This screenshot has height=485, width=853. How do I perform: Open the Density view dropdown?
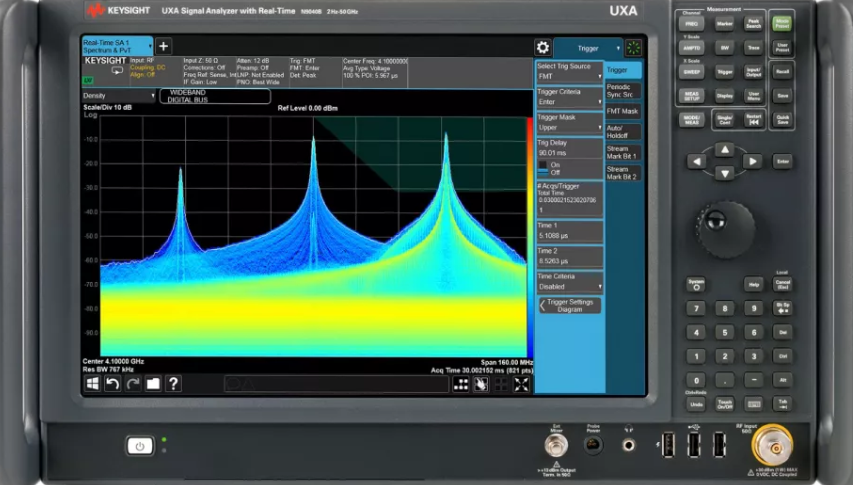(x=119, y=96)
